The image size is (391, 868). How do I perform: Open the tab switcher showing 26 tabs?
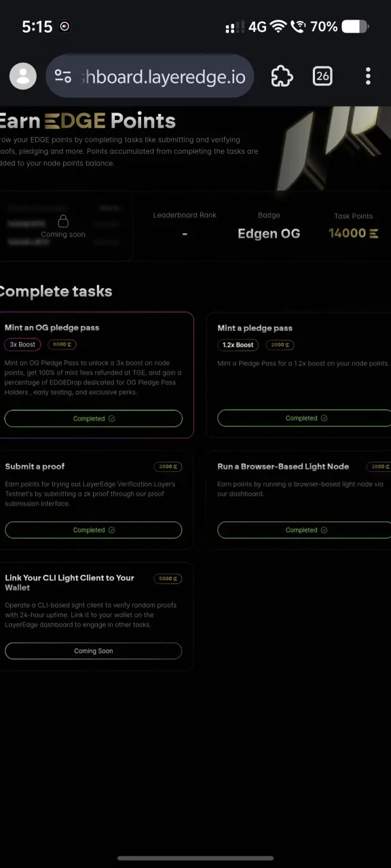tap(322, 76)
